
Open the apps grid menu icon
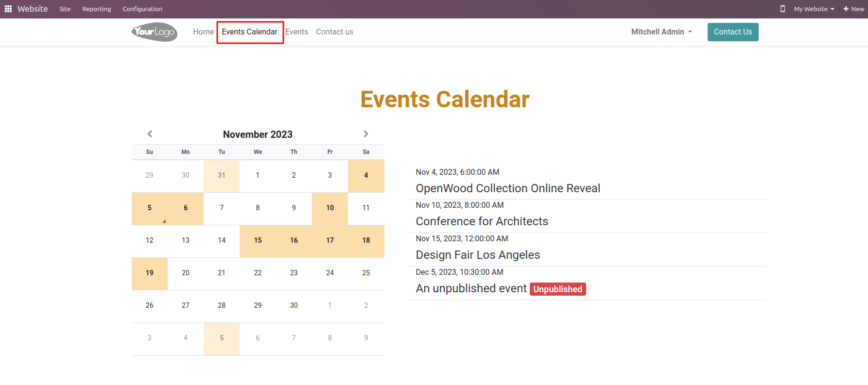[x=8, y=9]
